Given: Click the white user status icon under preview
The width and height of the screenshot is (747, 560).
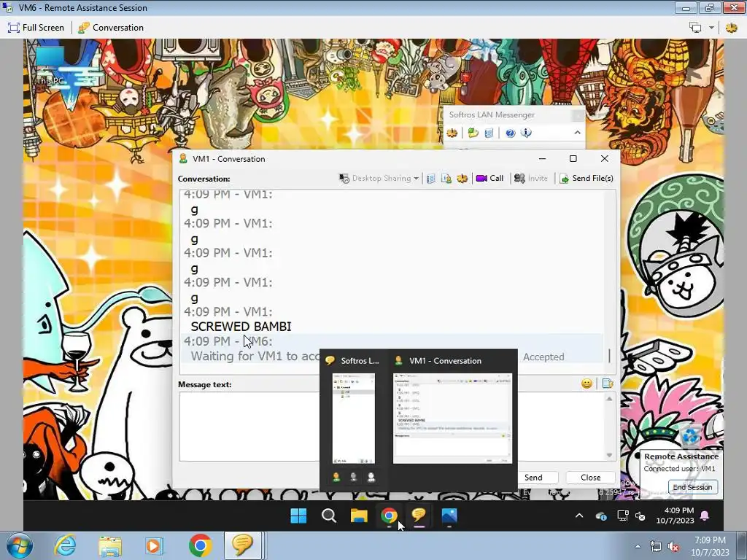Looking at the screenshot, I should [371, 477].
